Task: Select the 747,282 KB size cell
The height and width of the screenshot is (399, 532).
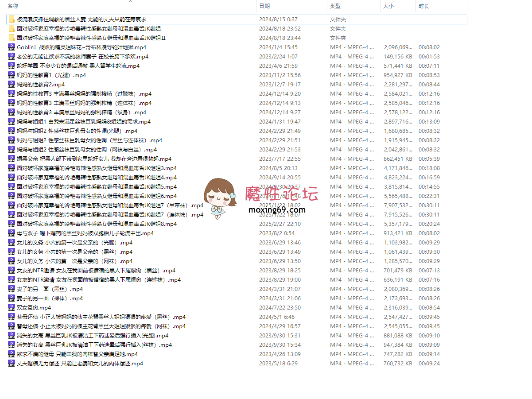Action: 398,354
